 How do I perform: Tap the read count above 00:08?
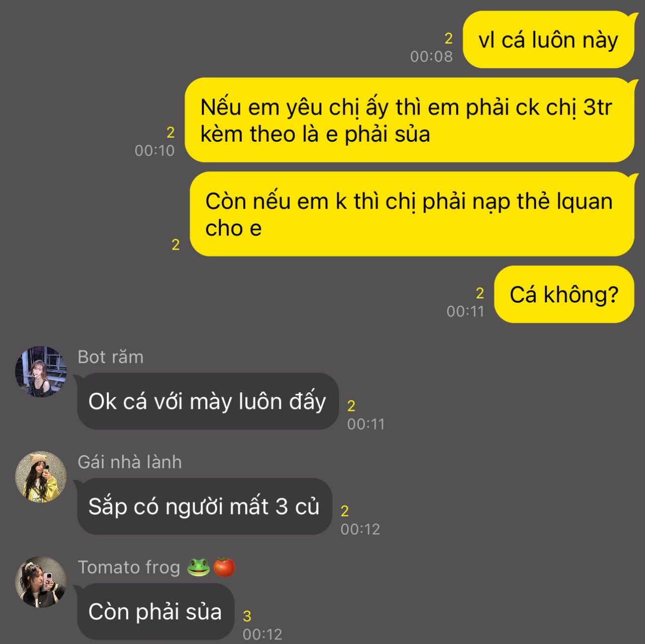point(449,38)
